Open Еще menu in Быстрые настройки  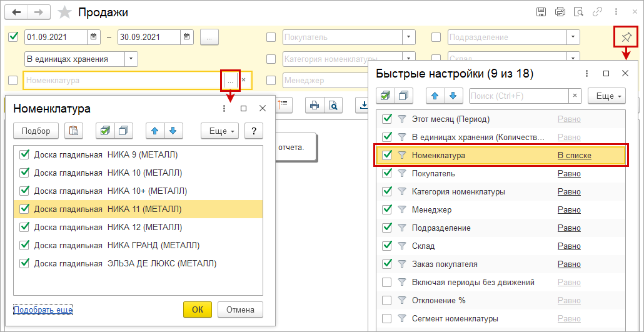606,96
